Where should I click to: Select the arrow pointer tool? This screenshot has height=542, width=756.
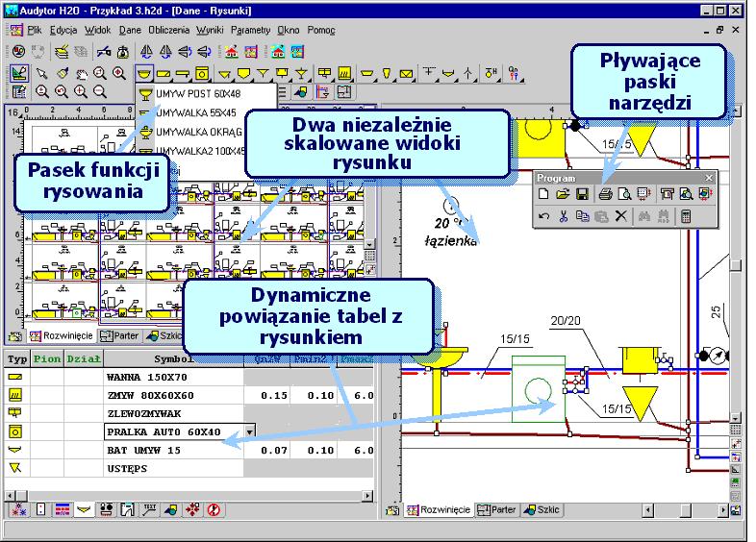click(42, 73)
